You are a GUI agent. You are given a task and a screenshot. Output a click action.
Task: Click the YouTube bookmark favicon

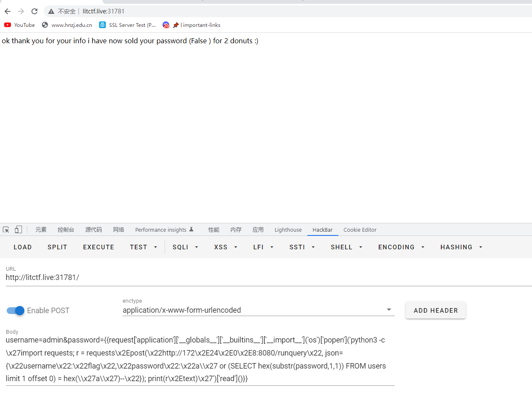pyautogui.click(x=8, y=25)
